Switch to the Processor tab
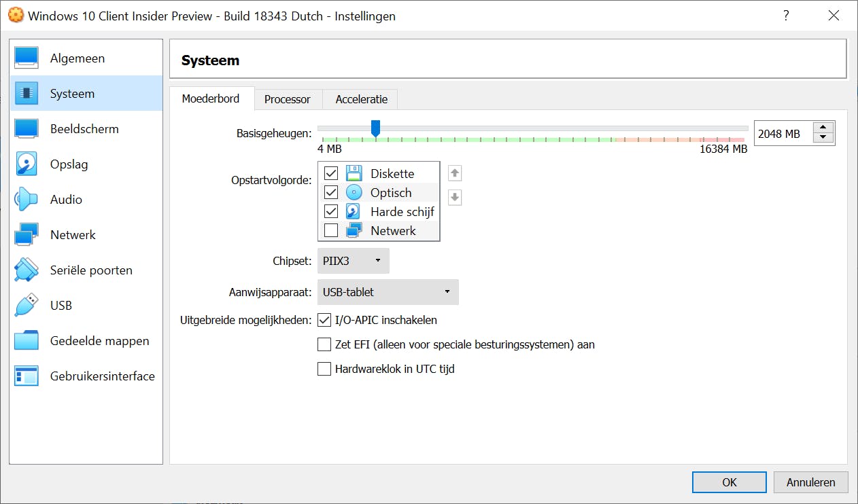This screenshot has height=504, width=858. pyautogui.click(x=288, y=99)
